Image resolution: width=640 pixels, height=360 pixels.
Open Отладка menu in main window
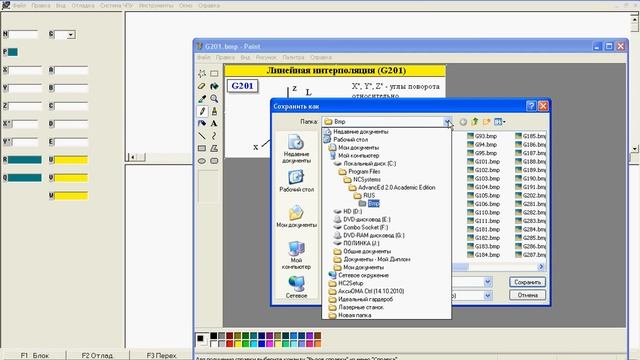click(83, 6)
